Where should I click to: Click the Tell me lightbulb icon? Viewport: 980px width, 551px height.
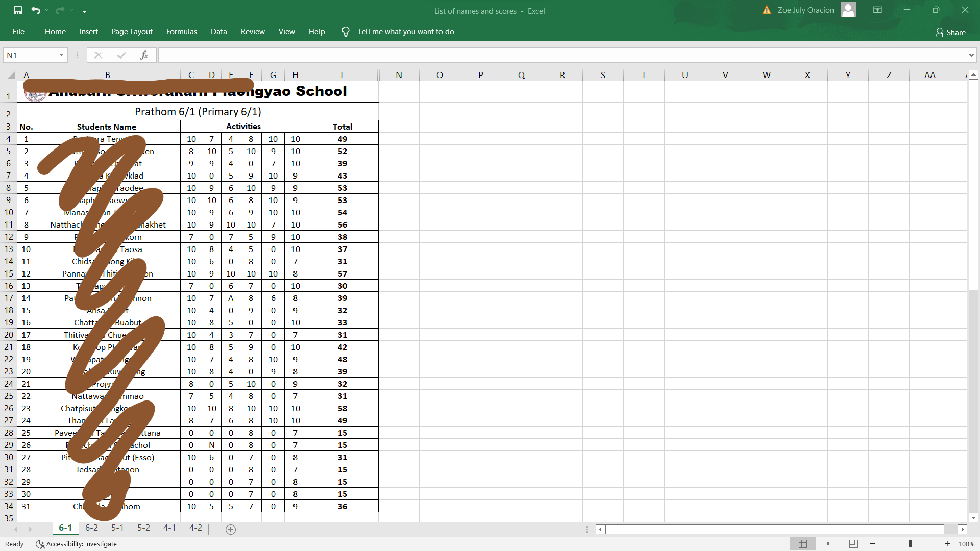tap(346, 32)
